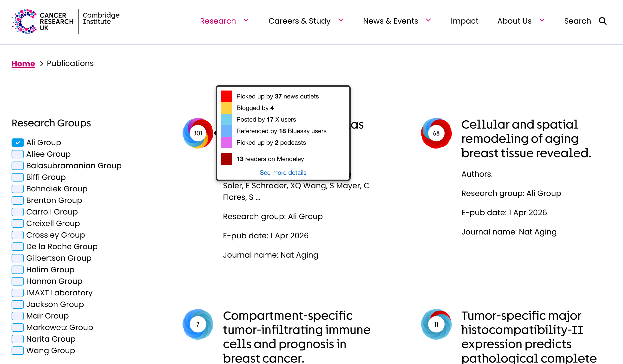The image size is (623, 364).
Task: Open the About Us menu item
Action: [x=514, y=21]
